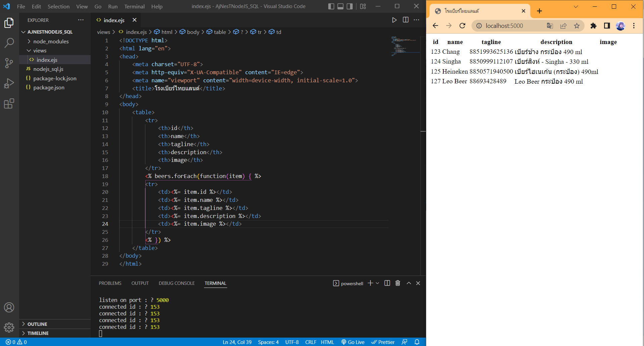Bookmark this page with star icon
Viewport: 644px width, 346px height.
(577, 26)
